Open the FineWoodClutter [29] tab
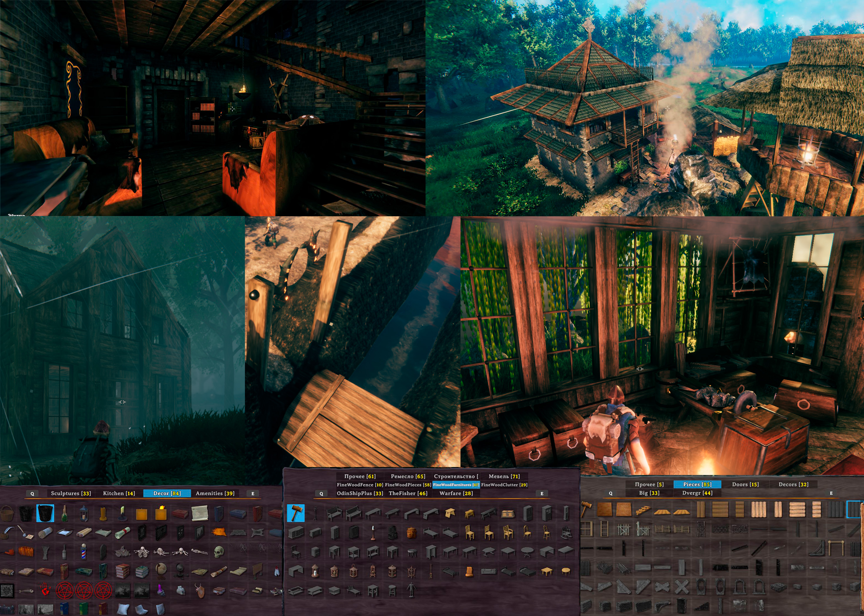864x616 pixels. coord(504,485)
